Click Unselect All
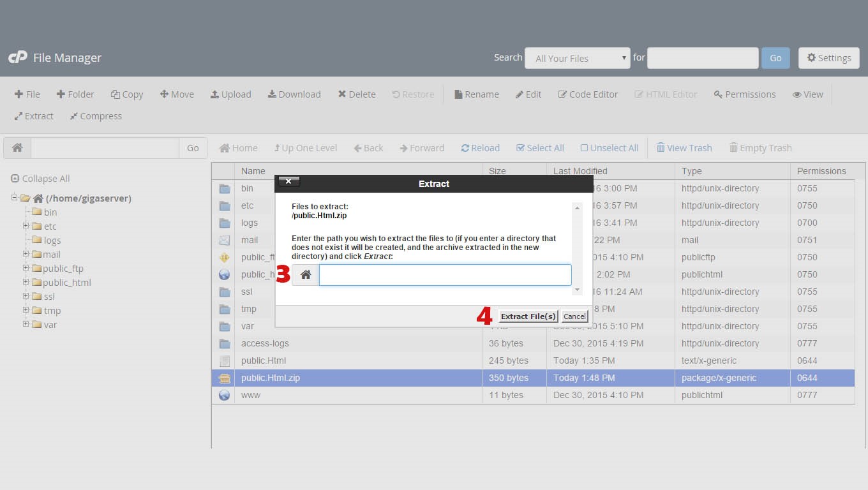The width and height of the screenshot is (868, 490). coord(610,148)
